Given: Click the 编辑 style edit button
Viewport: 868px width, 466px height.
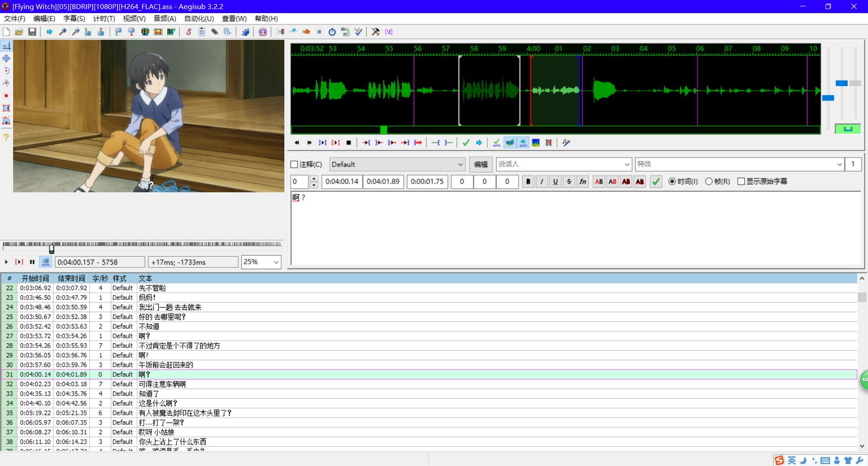Looking at the screenshot, I should 481,164.
